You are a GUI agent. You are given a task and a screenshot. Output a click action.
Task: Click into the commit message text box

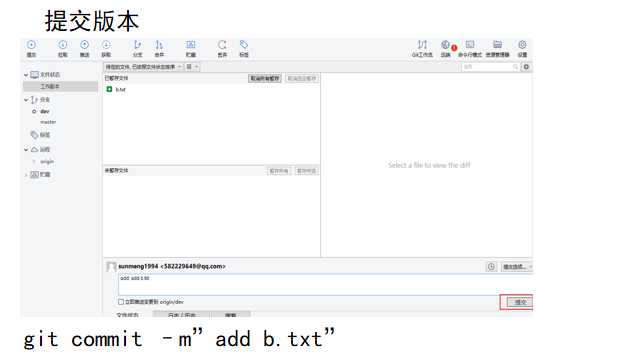pyautogui.click(x=325, y=284)
